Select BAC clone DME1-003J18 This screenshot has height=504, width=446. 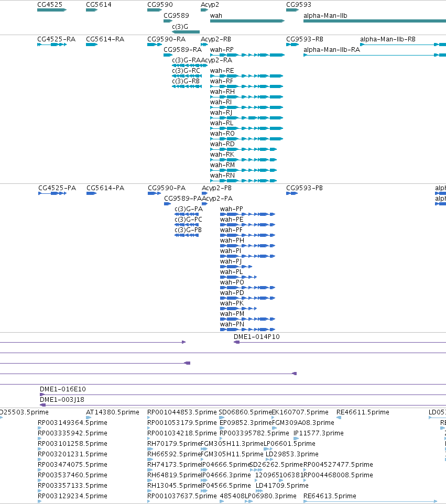coord(62,400)
